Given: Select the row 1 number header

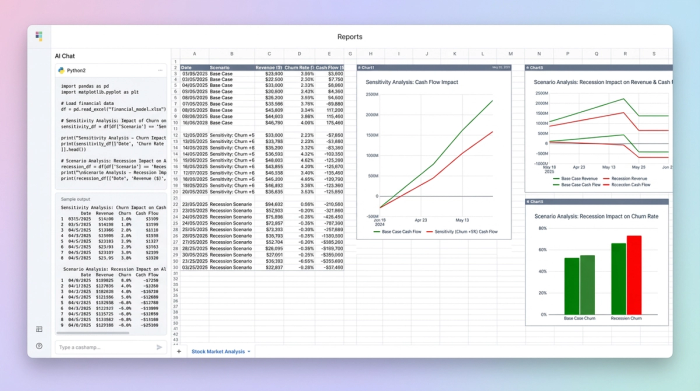Looking at the screenshot, I should click(175, 62).
